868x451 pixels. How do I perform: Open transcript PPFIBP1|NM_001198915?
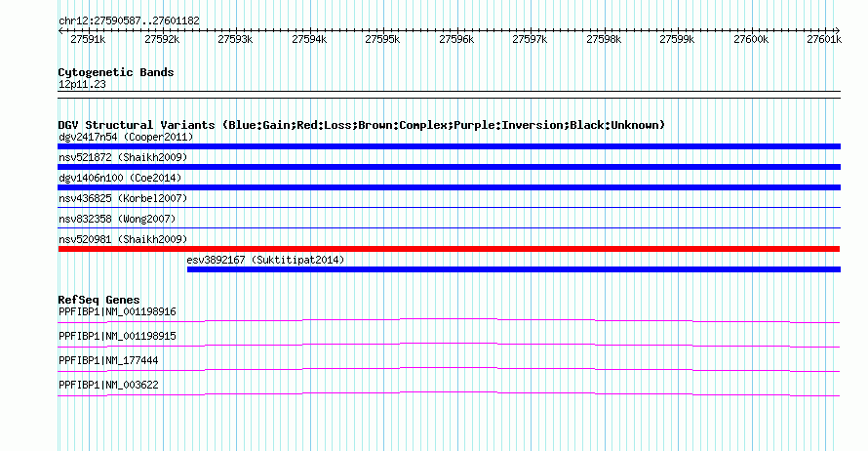point(117,337)
